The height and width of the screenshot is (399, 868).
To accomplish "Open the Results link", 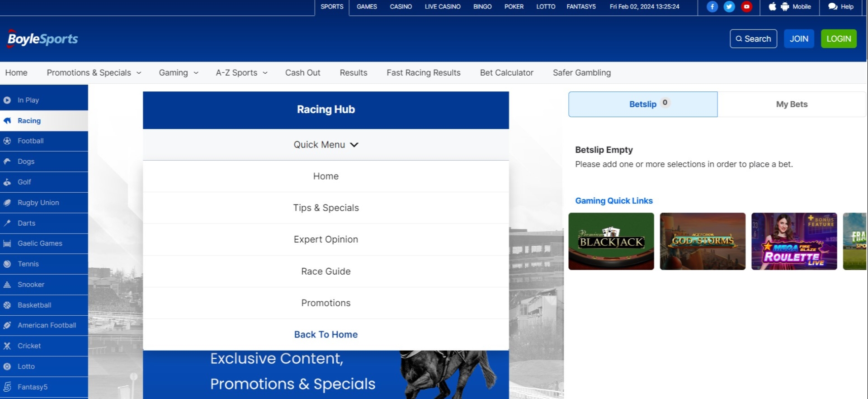I will 354,73.
